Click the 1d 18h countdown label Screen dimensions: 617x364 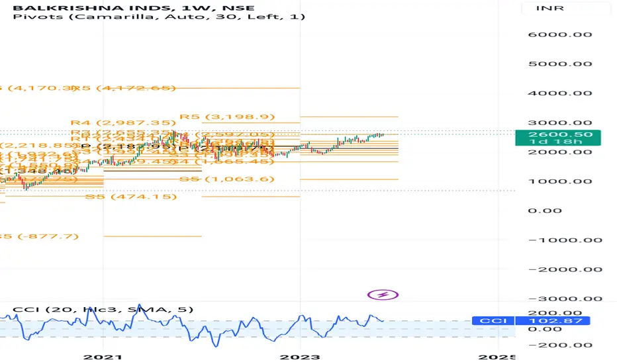pyautogui.click(x=555, y=142)
